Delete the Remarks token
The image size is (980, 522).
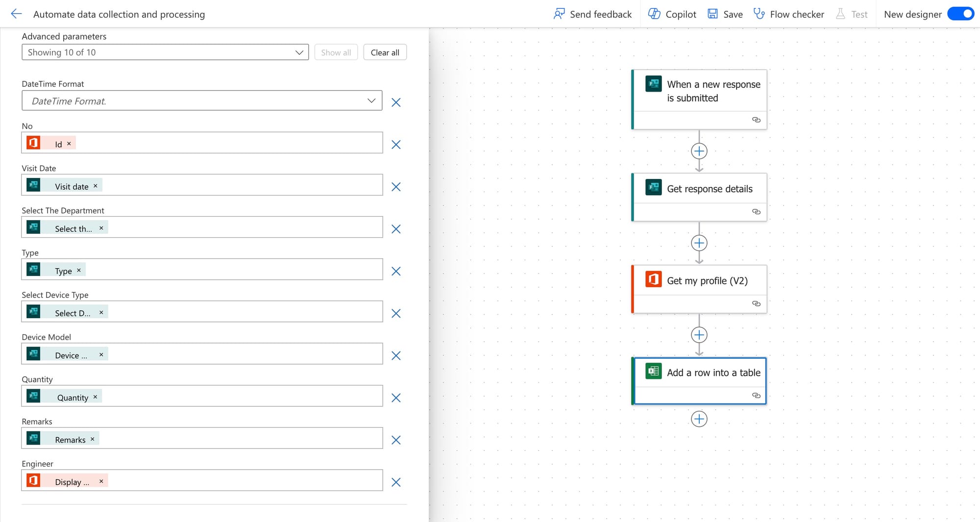coord(93,439)
